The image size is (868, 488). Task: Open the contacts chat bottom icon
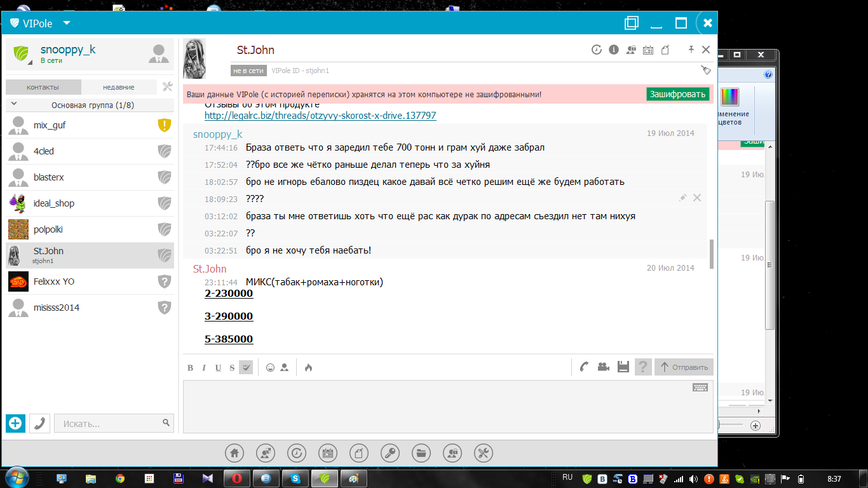click(x=266, y=453)
